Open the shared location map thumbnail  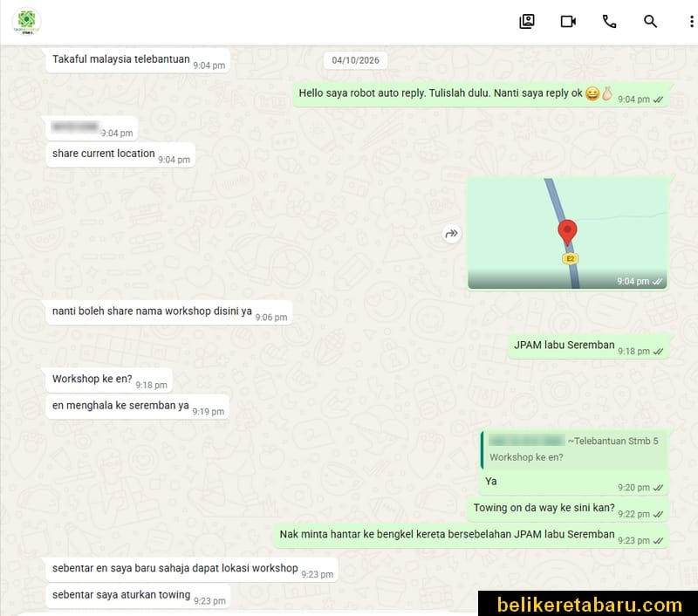pos(568,233)
